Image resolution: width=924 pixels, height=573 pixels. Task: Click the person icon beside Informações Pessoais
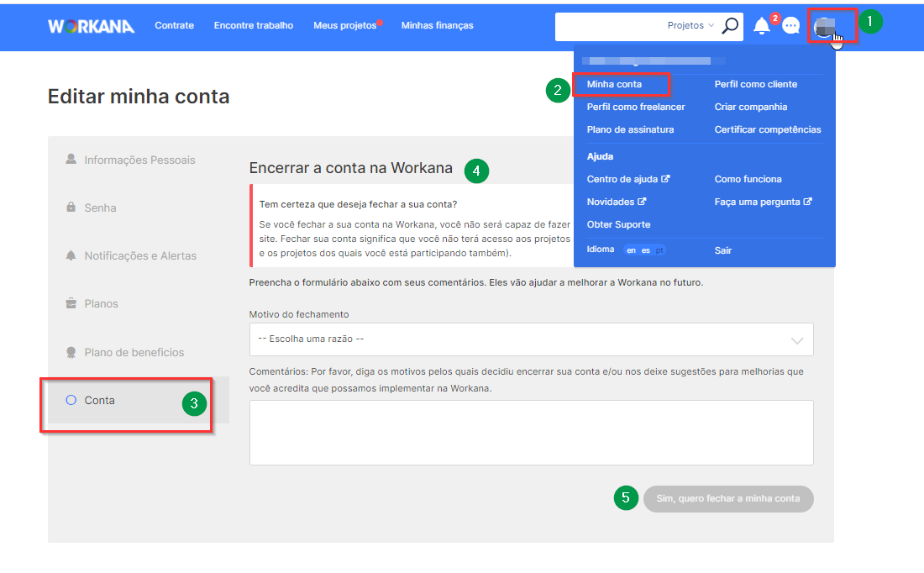click(x=71, y=159)
